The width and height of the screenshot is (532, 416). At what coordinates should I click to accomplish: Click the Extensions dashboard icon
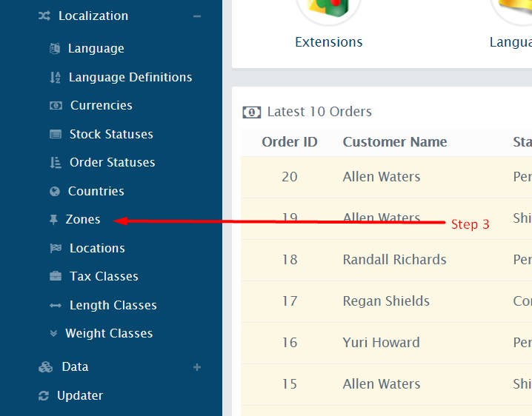(x=328, y=8)
